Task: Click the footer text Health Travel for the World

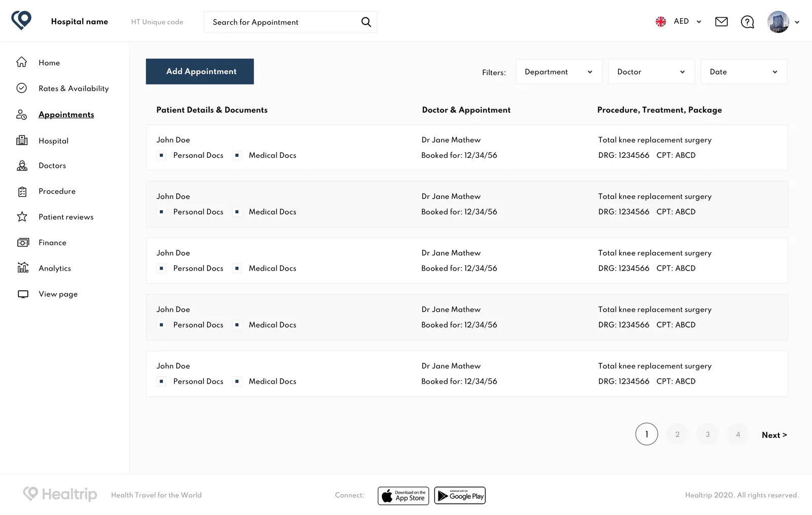Action: 156,495
